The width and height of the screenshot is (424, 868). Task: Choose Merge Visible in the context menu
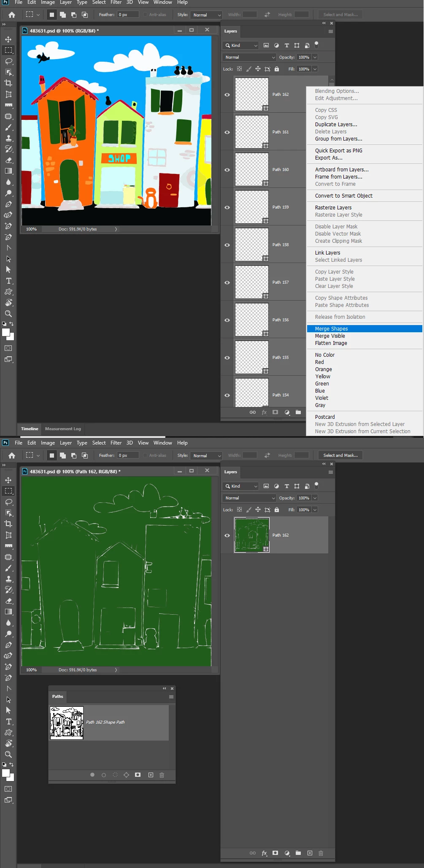pyautogui.click(x=330, y=336)
